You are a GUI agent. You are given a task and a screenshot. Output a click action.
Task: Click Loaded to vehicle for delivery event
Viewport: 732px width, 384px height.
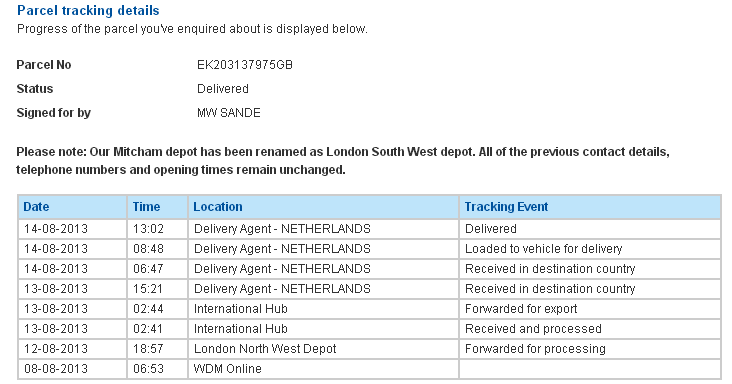(543, 249)
